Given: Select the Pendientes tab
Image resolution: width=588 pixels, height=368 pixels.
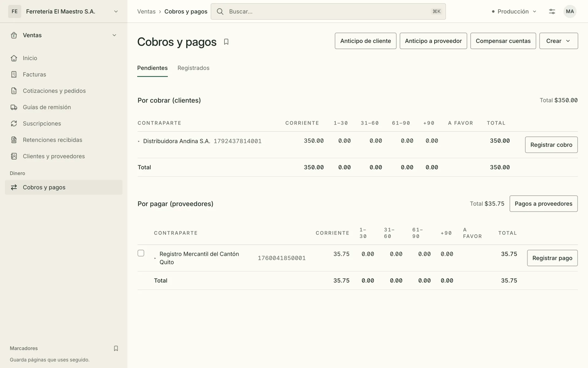Looking at the screenshot, I should [152, 68].
